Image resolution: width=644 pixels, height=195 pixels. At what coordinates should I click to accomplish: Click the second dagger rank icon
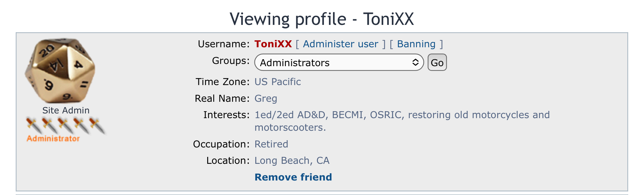pos(50,125)
